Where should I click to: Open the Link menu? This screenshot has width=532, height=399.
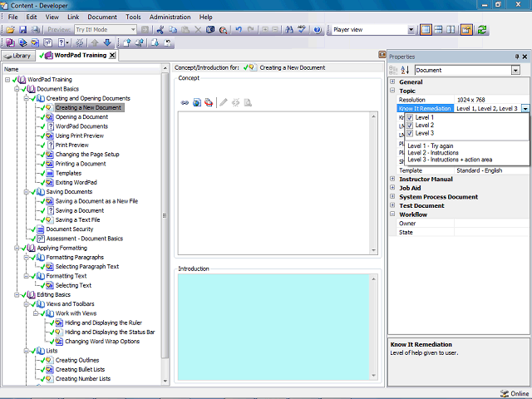point(73,17)
